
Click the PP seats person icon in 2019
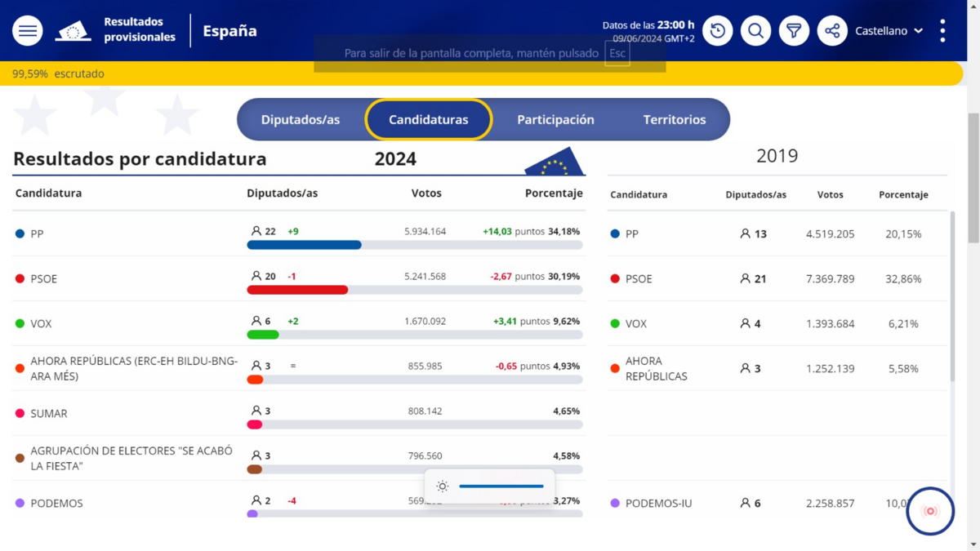click(745, 233)
